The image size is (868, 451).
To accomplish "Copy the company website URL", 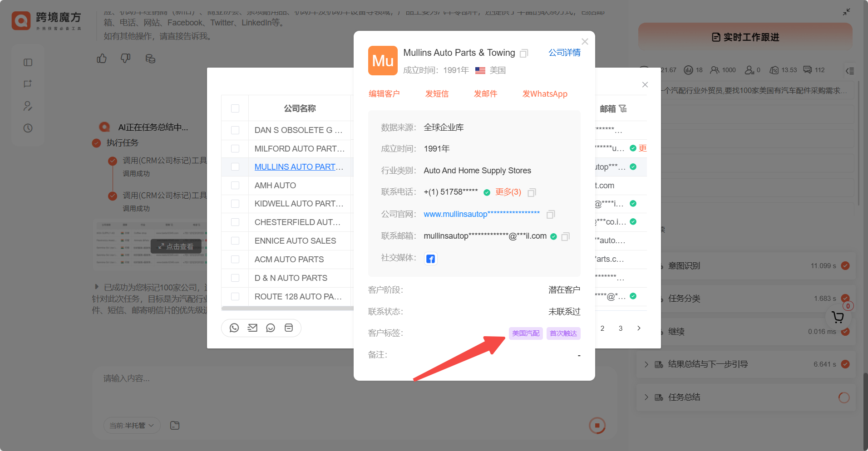I will (551, 214).
